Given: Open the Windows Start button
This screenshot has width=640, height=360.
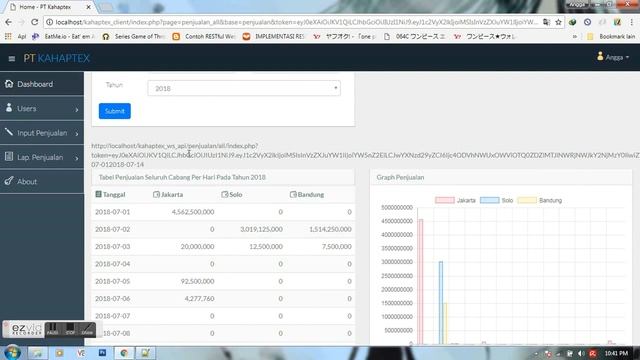Looking at the screenshot, I should 12,352.
